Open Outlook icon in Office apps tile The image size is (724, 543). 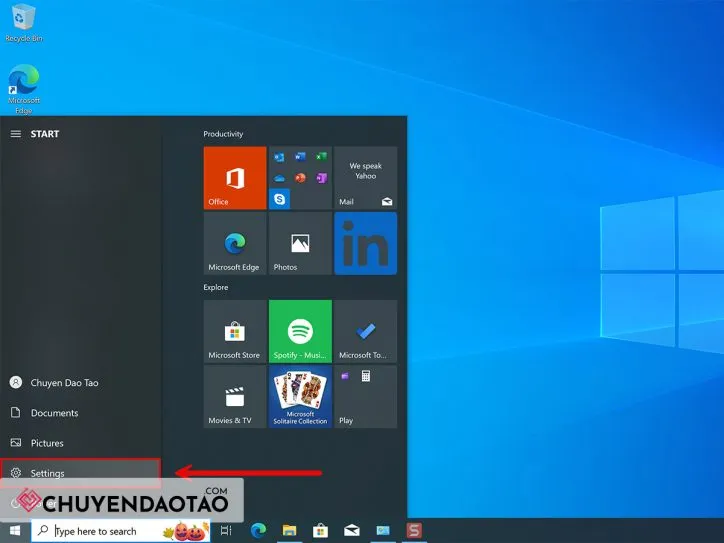point(279,157)
